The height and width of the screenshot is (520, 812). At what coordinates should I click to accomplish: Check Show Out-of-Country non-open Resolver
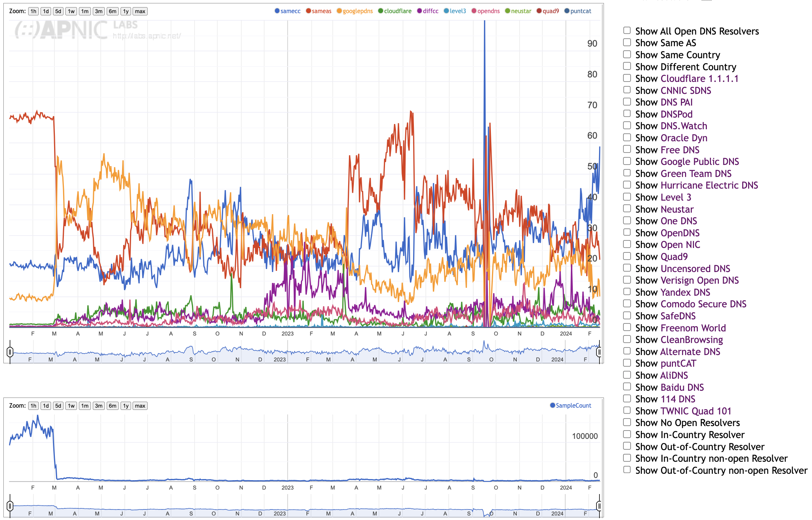click(x=627, y=470)
